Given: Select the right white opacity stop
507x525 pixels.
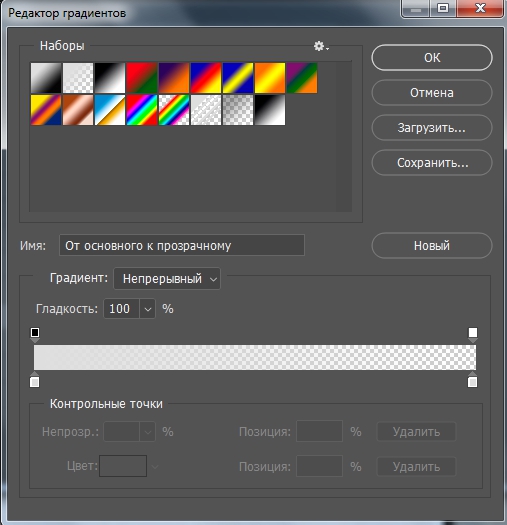Looking at the screenshot, I should tap(473, 334).
